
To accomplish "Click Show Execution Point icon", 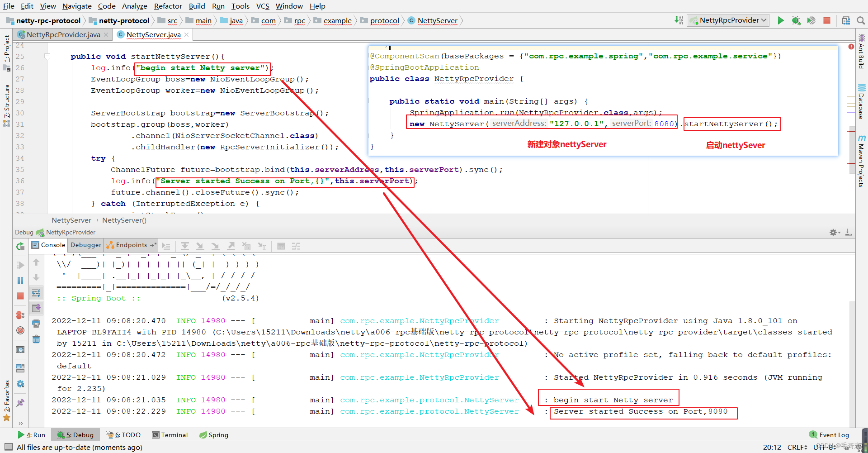I will (x=166, y=247).
